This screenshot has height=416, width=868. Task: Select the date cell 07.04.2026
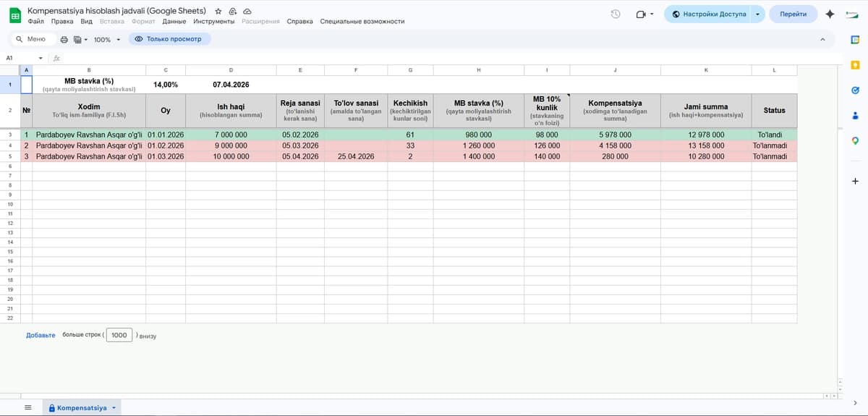point(231,85)
